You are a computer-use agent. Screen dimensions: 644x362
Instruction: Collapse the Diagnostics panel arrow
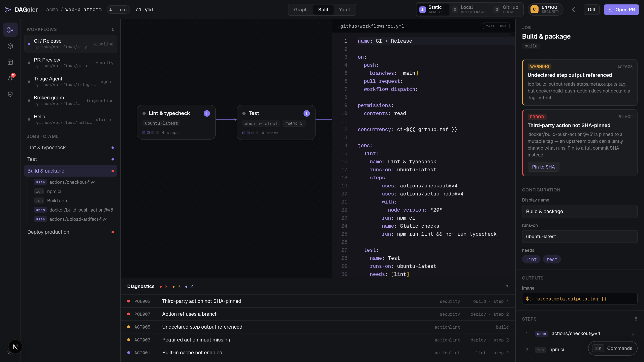(507, 286)
